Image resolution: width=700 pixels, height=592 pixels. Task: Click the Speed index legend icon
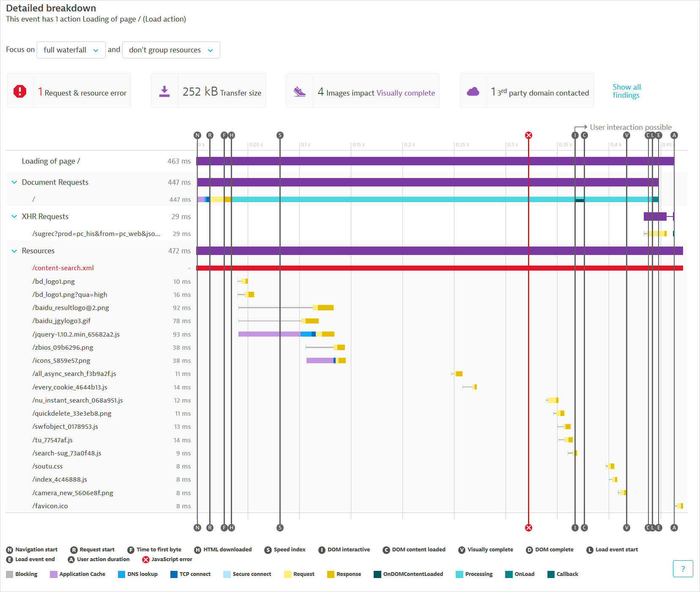click(268, 550)
